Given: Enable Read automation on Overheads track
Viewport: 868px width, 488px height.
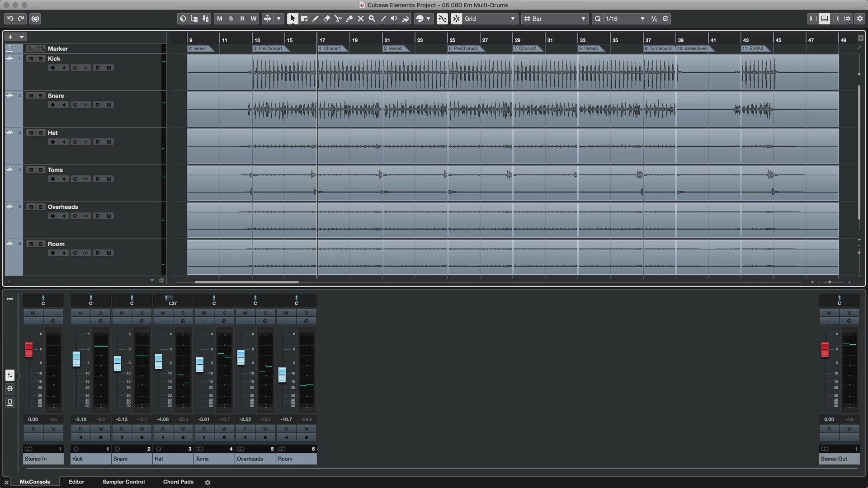Looking at the screenshot, I should (x=97, y=216).
